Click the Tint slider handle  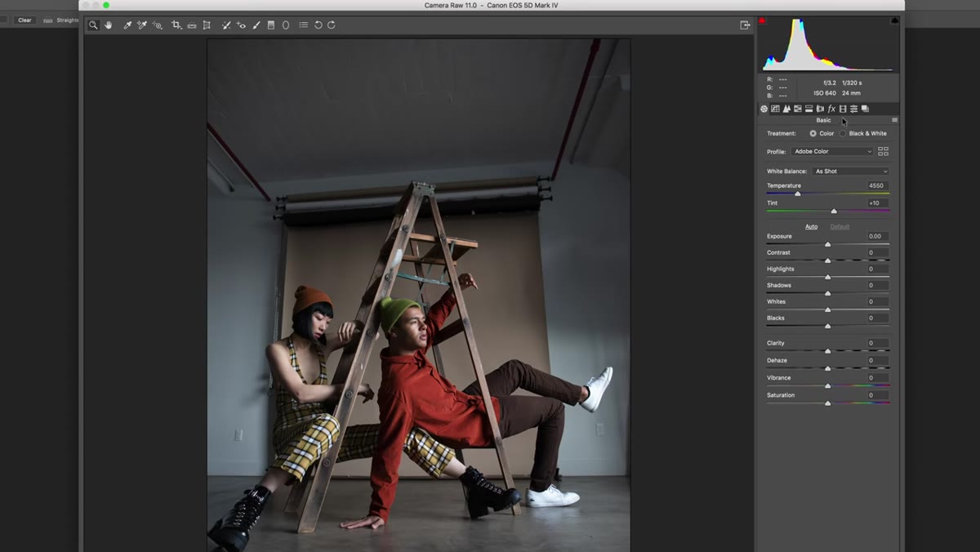pyautogui.click(x=834, y=211)
